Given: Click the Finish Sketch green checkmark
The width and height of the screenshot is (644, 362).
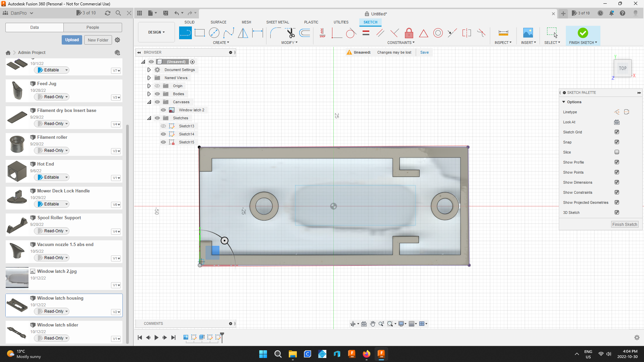Looking at the screenshot, I should [x=583, y=33].
